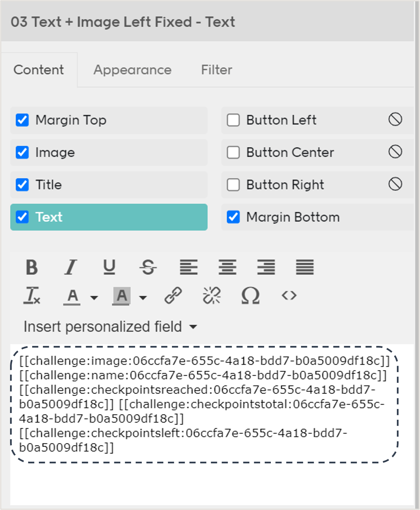This screenshot has width=420, height=510.
Task: Apply bold formatting to the text
Action: 32,267
